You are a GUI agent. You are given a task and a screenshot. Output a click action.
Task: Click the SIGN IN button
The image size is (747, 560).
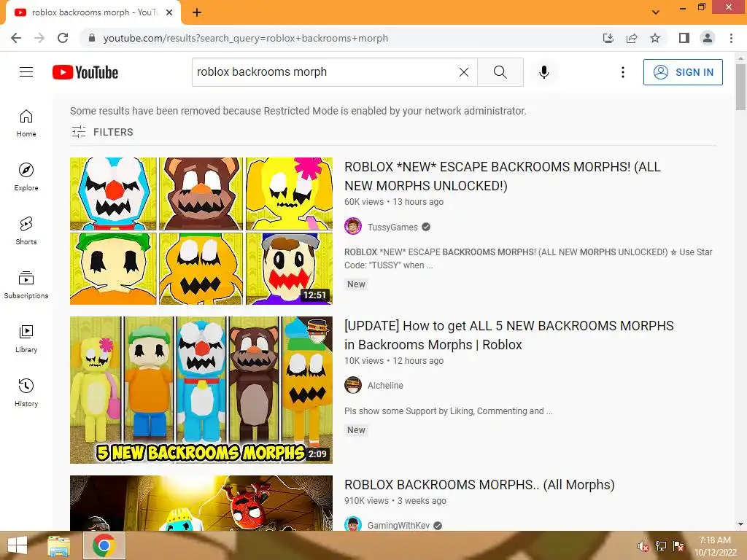pos(683,72)
